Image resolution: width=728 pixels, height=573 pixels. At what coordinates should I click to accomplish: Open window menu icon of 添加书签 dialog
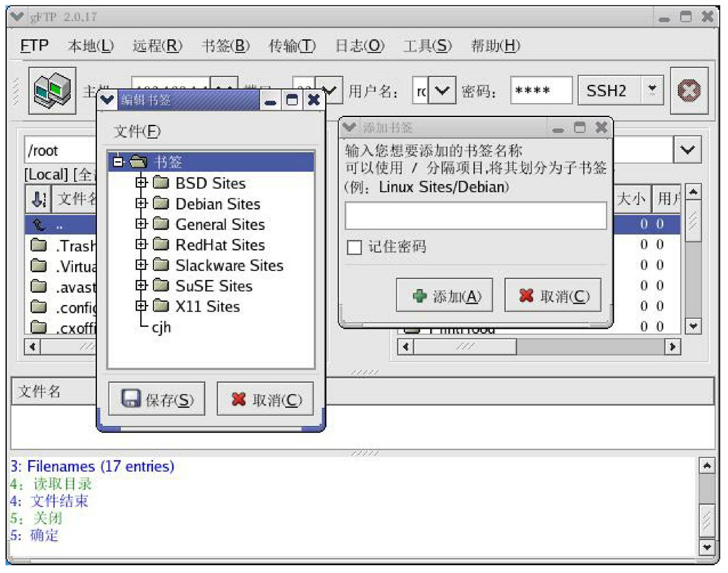tap(350, 128)
